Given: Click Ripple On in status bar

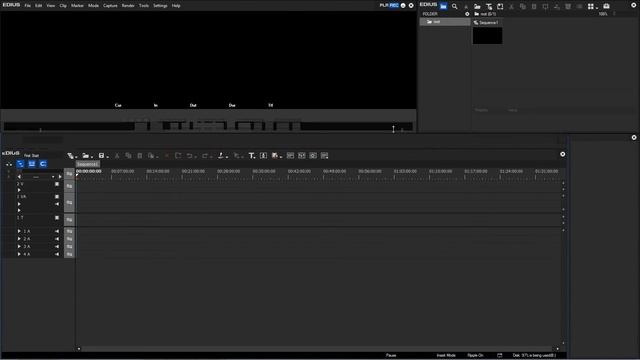Looking at the screenshot, I should click(475, 356).
